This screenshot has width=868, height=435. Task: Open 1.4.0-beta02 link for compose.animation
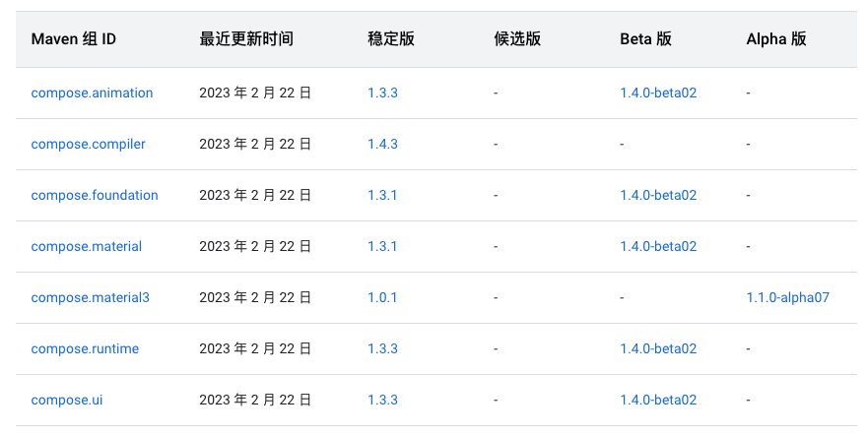[658, 93]
